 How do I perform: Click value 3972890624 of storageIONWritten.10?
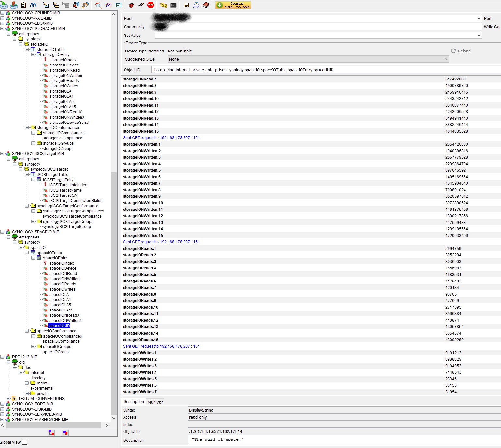pyautogui.click(x=456, y=203)
